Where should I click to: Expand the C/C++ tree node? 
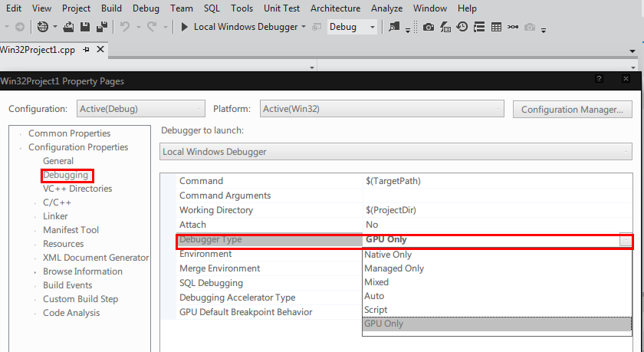(x=35, y=202)
